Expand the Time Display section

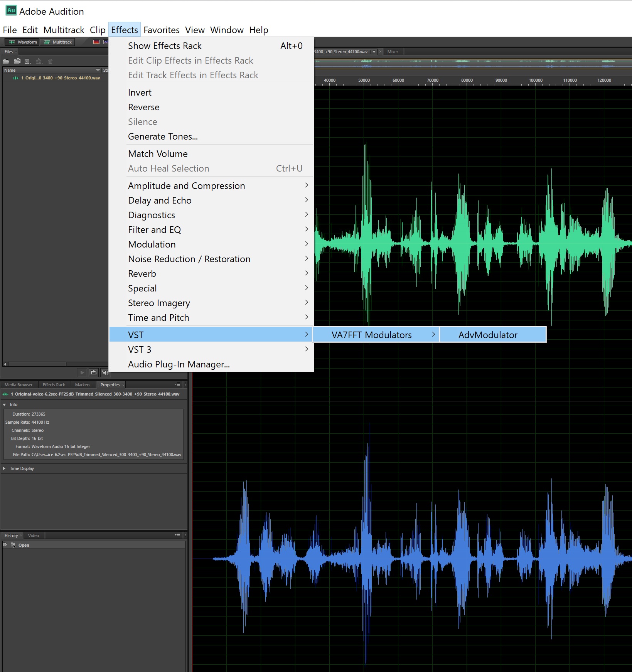pos(5,468)
